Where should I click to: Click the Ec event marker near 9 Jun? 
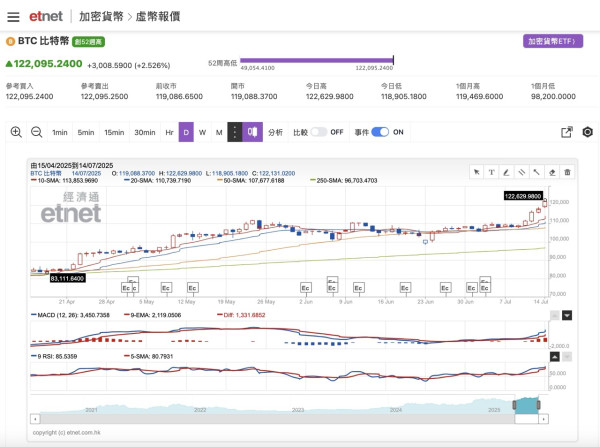[358, 288]
